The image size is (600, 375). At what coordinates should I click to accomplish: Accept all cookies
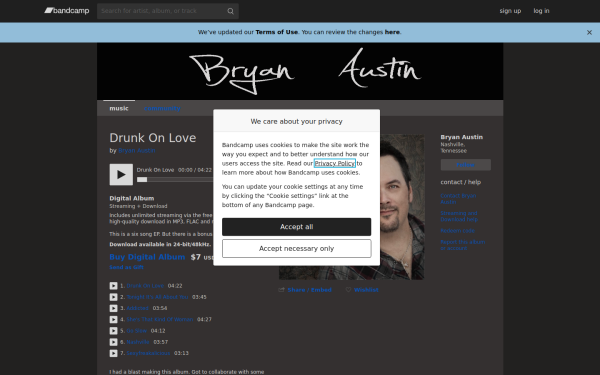(297, 227)
